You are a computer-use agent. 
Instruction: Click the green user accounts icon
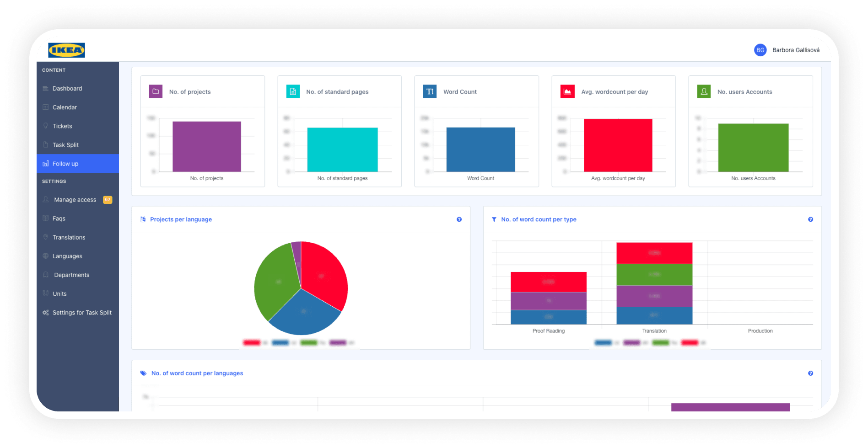[704, 91]
